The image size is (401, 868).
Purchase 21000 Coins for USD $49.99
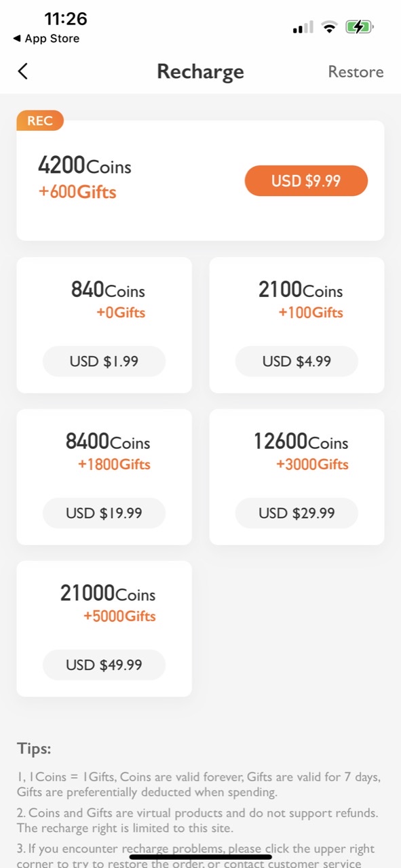104,665
